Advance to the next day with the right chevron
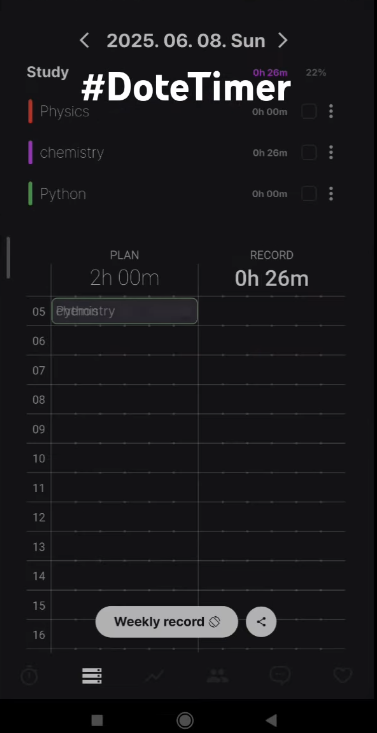This screenshot has height=733, width=377. [x=283, y=41]
